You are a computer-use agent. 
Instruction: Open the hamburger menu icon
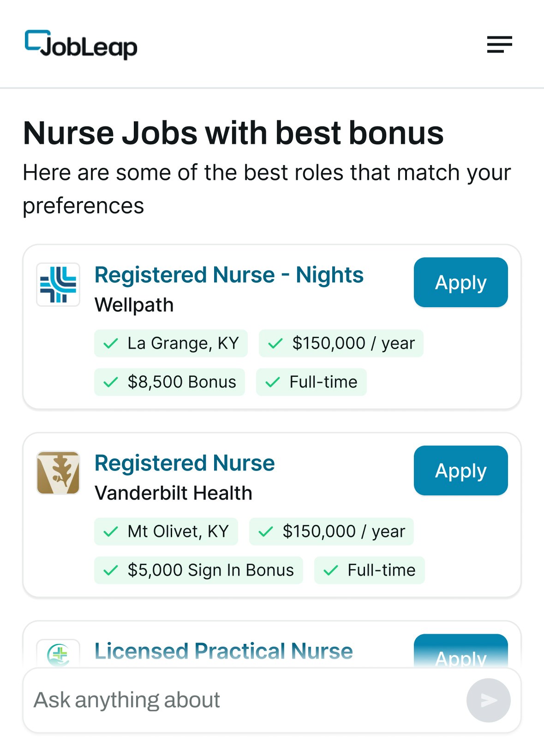499,44
